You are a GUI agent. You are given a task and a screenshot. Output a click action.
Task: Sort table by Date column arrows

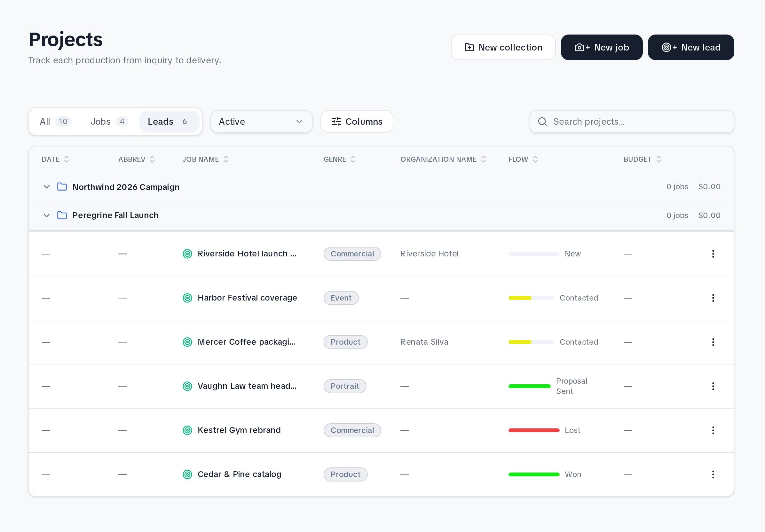point(67,159)
